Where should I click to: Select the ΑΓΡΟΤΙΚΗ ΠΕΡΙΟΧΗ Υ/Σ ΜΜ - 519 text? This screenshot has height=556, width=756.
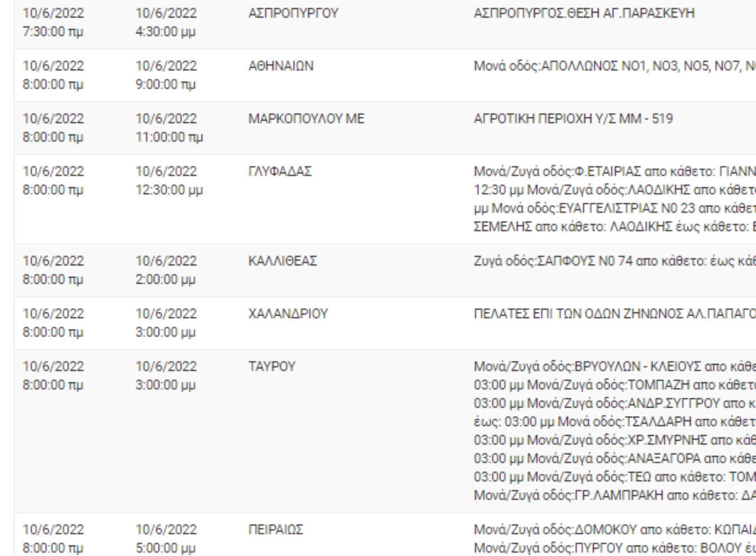[573, 119]
